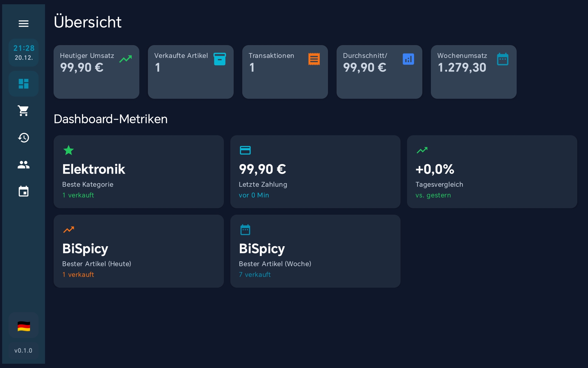Click the payment card icon above 99,90 €

pos(245,150)
